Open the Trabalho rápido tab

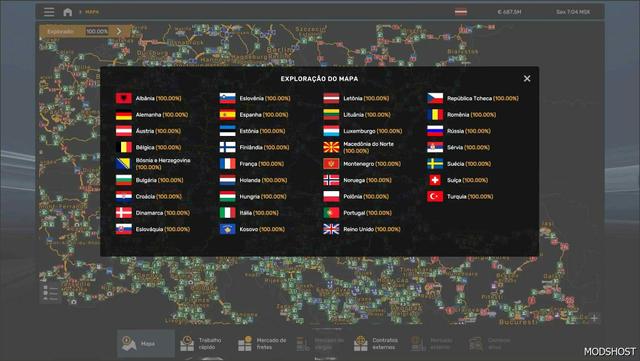coord(202,344)
